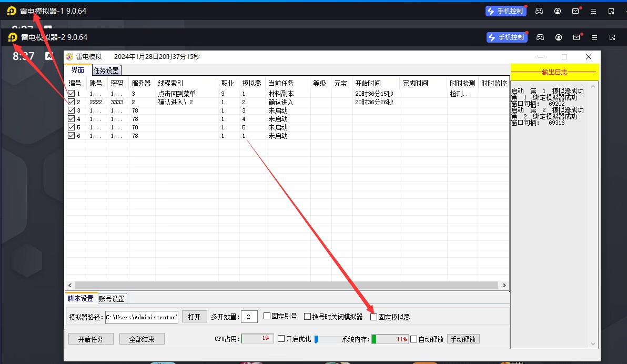627x364 pixels.
Task: Enable 换号时关闭模拟器 checkbox
Action: [x=308, y=317]
